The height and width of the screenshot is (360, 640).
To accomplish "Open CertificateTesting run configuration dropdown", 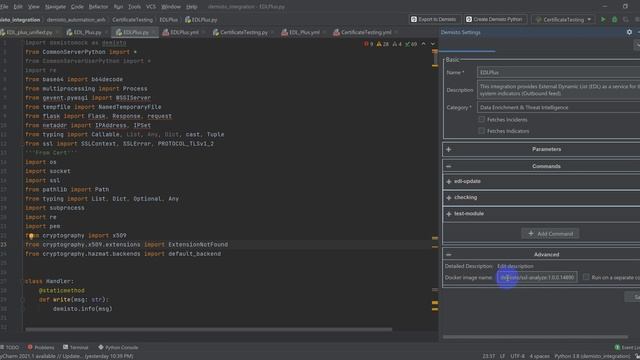I will [563, 19].
